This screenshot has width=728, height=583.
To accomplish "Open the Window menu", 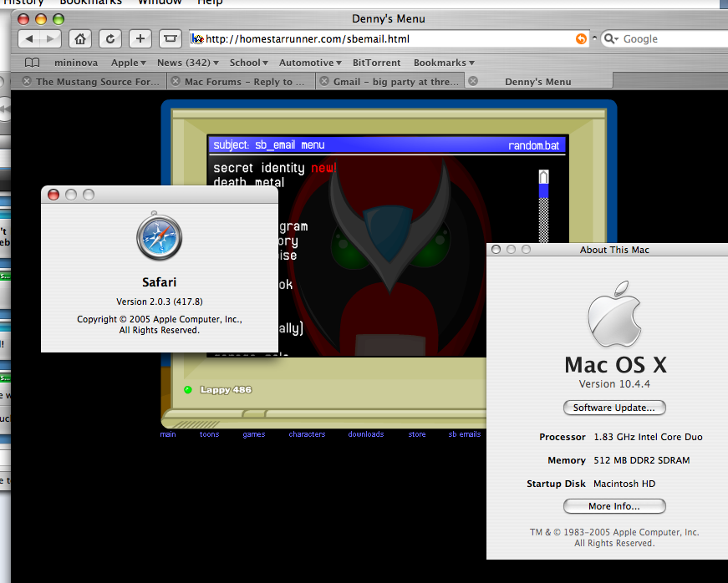I will [x=160, y=3].
